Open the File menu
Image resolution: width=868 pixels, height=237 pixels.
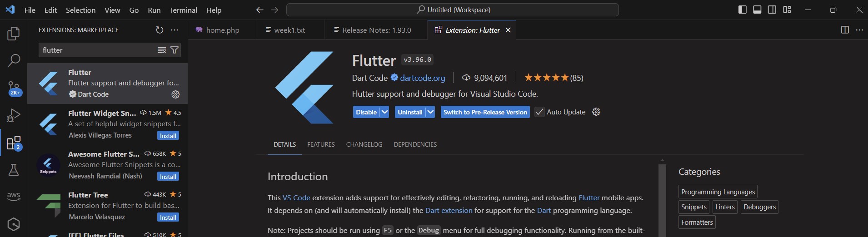coord(30,10)
